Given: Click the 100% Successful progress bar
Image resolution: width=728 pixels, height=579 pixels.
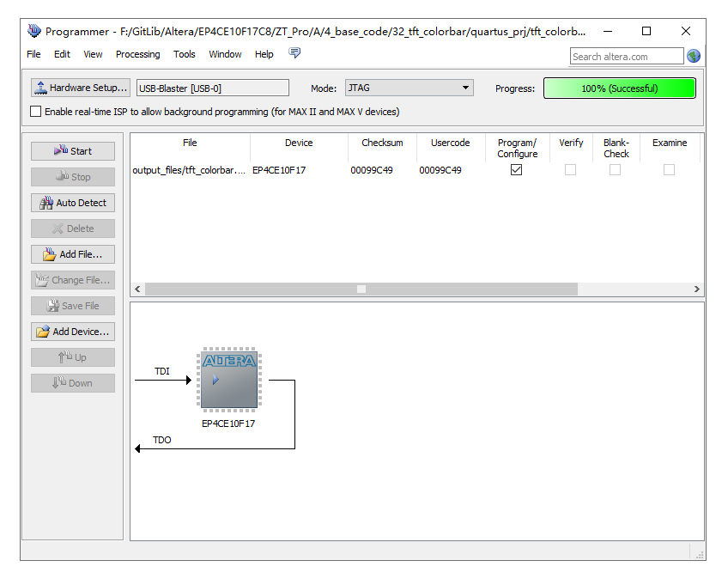Looking at the screenshot, I should [619, 88].
